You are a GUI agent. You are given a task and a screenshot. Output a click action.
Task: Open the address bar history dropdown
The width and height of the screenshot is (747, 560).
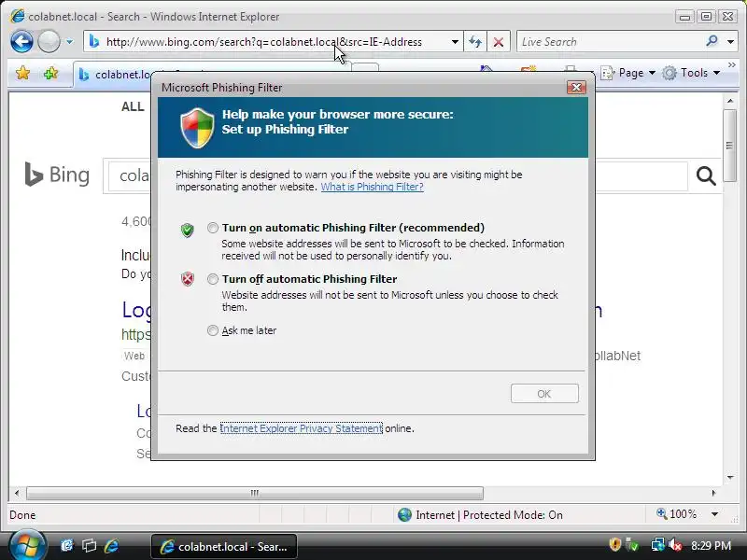point(455,42)
